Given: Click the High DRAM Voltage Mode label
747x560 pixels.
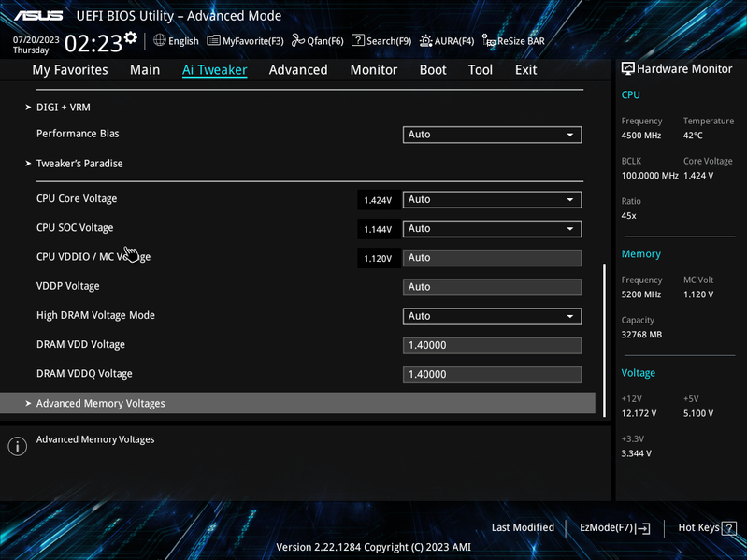Looking at the screenshot, I should point(95,315).
